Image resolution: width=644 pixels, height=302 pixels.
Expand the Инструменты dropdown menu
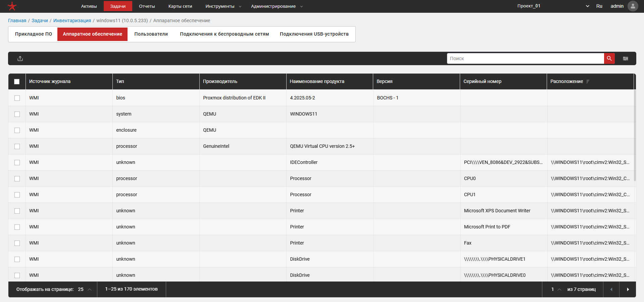point(223,6)
